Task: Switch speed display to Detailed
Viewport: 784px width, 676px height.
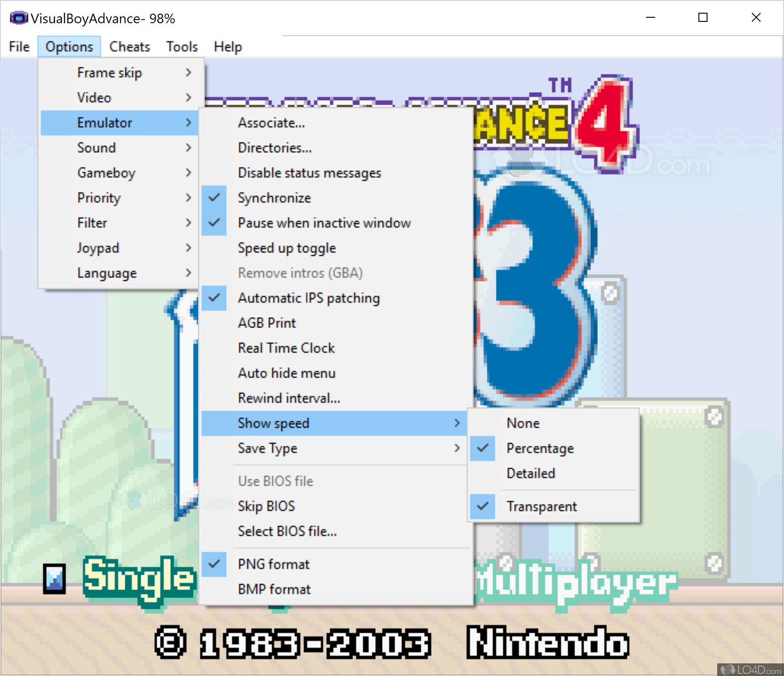Action: point(530,473)
